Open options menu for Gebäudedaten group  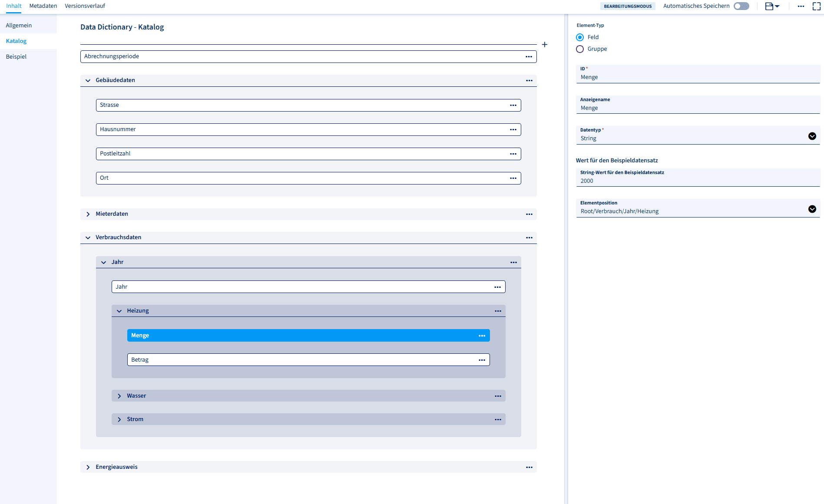pos(529,81)
